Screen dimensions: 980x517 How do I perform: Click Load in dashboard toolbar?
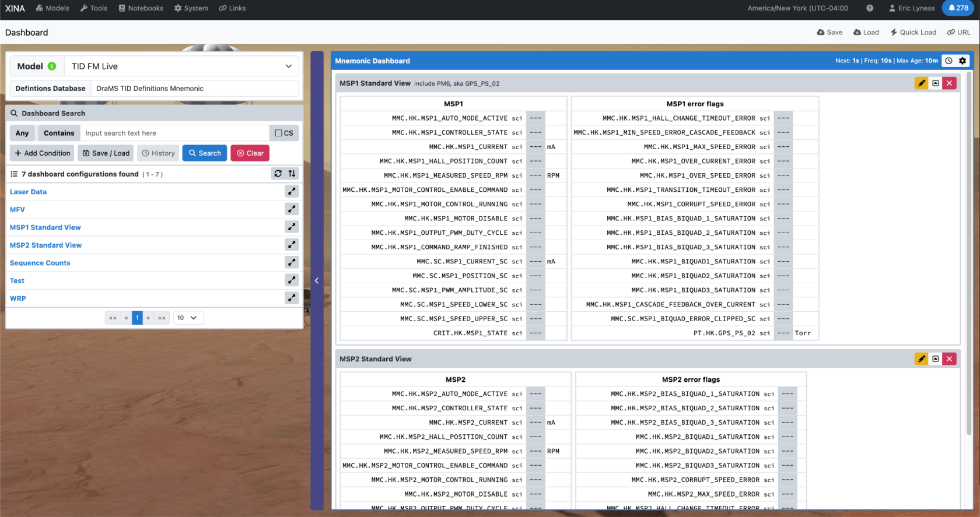(x=866, y=33)
